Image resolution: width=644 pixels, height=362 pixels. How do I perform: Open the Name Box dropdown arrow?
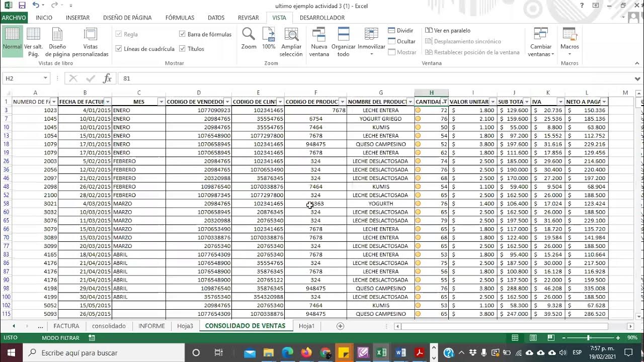[45, 78]
